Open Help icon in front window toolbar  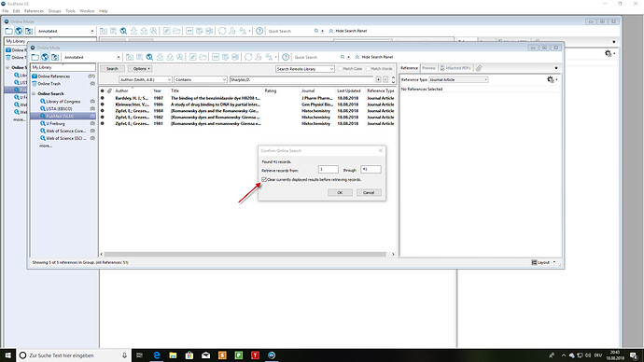pos(286,57)
